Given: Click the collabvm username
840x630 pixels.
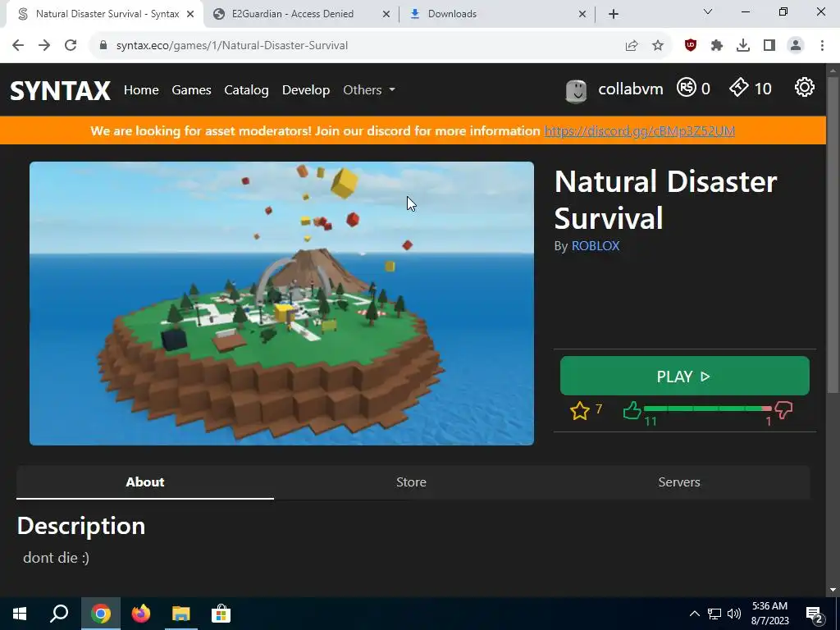Looking at the screenshot, I should click(x=631, y=89).
